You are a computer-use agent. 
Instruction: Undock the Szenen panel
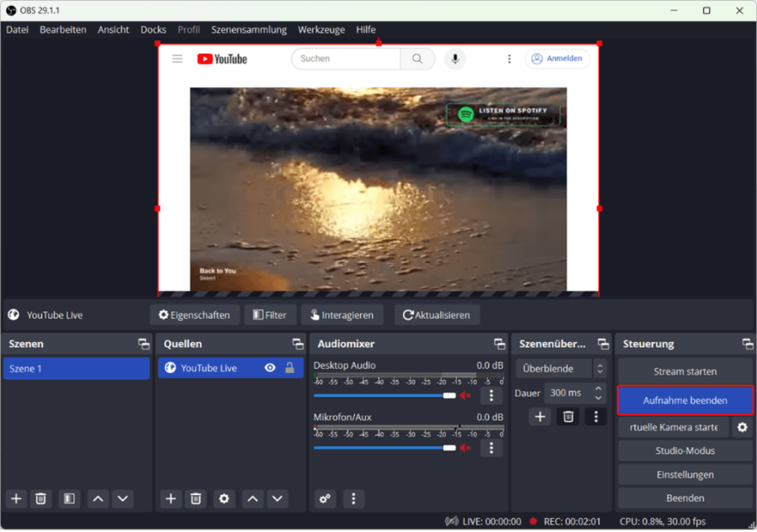[x=144, y=345]
